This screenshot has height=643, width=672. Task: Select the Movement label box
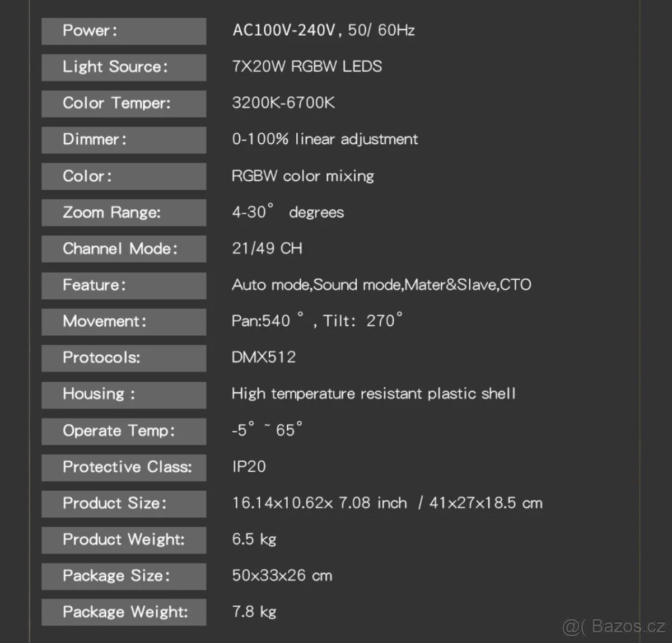(x=124, y=322)
